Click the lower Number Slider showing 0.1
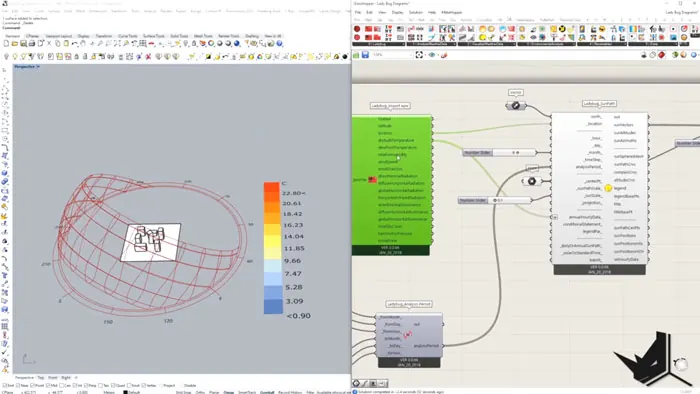The height and width of the screenshot is (394, 700). coord(495,200)
